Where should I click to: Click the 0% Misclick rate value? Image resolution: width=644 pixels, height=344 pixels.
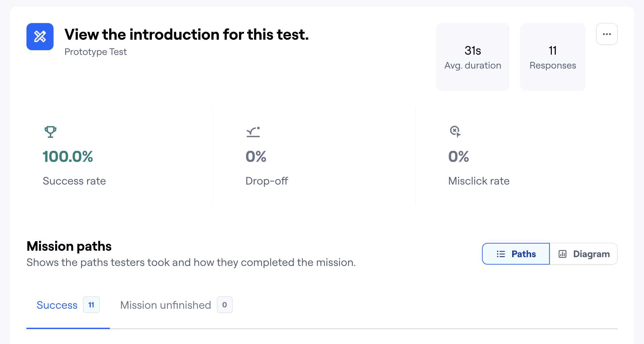pos(459,157)
